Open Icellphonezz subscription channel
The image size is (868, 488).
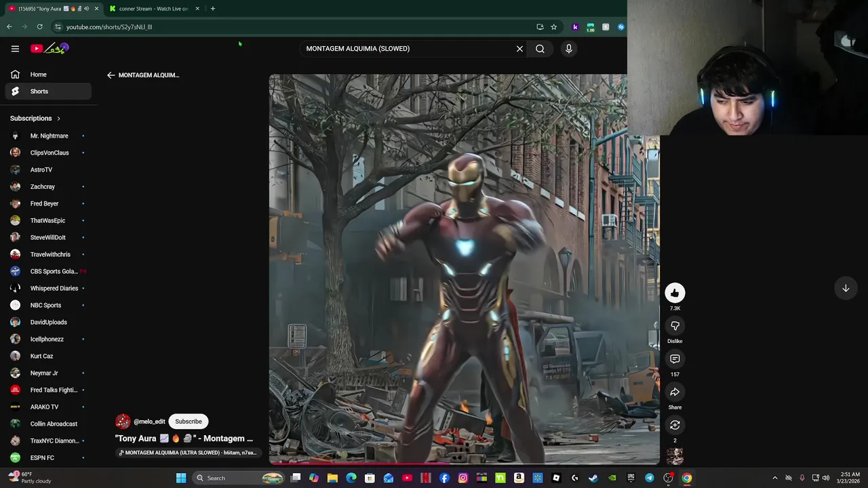[47, 339]
